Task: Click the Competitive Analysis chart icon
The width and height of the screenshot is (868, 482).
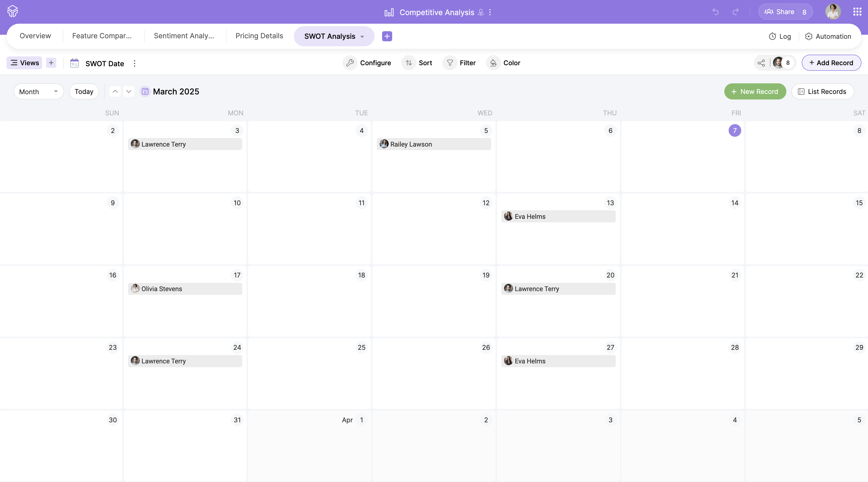Action: tap(389, 12)
